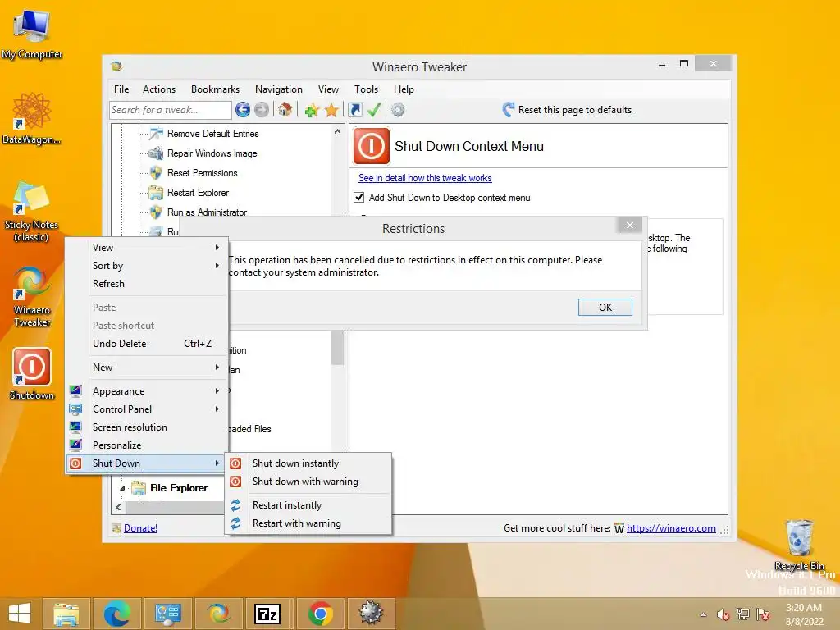Click the export shortcut arrow toolbar icon
Image resolution: width=840 pixels, height=630 pixels.
[354, 110]
